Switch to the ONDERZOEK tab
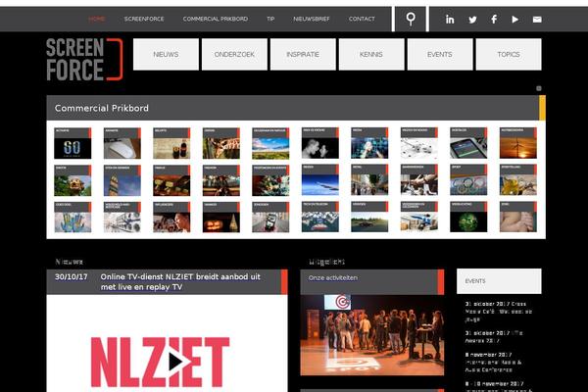The height and width of the screenshot is (392, 588). click(234, 54)
